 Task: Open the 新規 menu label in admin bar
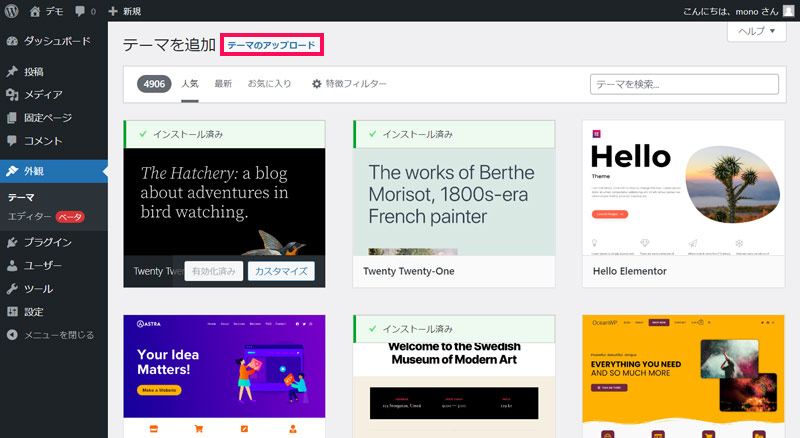[x=132, y=11]
